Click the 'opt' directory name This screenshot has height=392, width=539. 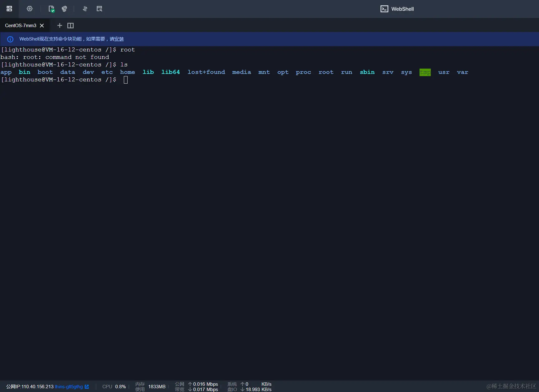(x=283, y=72)
